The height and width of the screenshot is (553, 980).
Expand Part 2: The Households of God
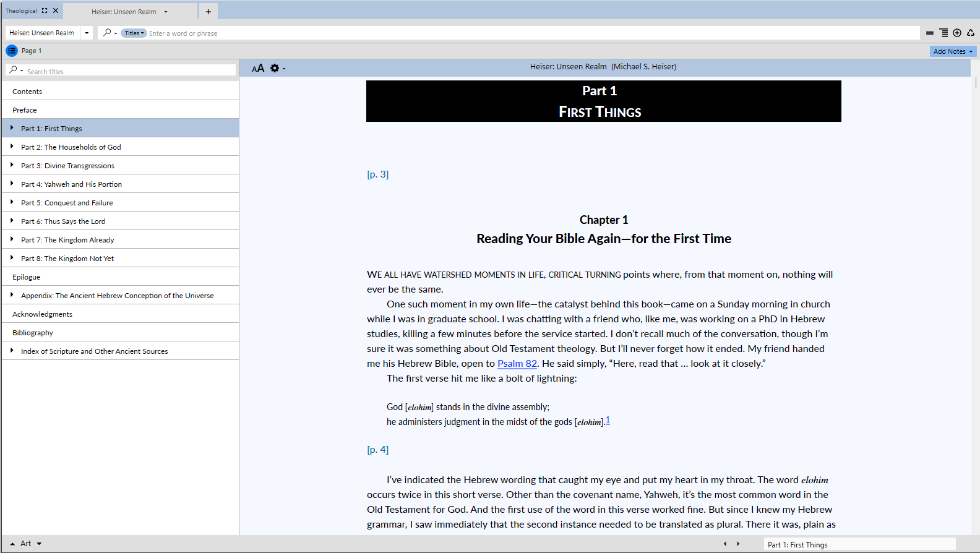pos(12,147)
